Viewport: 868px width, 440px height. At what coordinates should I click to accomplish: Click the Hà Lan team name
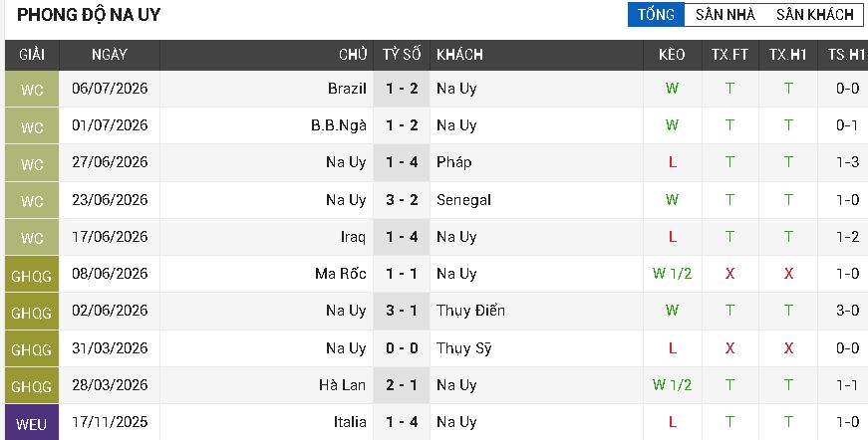[343, 385]
